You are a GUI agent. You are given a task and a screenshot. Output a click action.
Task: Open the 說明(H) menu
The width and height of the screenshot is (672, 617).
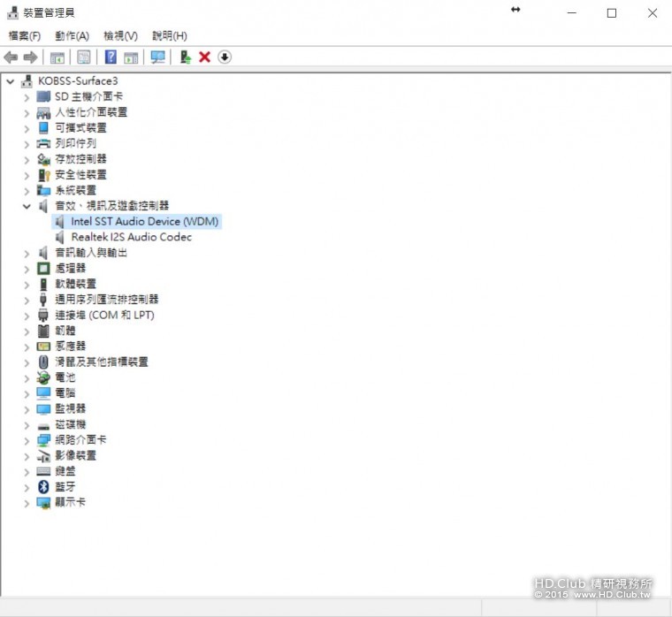(x=169, y=35)
